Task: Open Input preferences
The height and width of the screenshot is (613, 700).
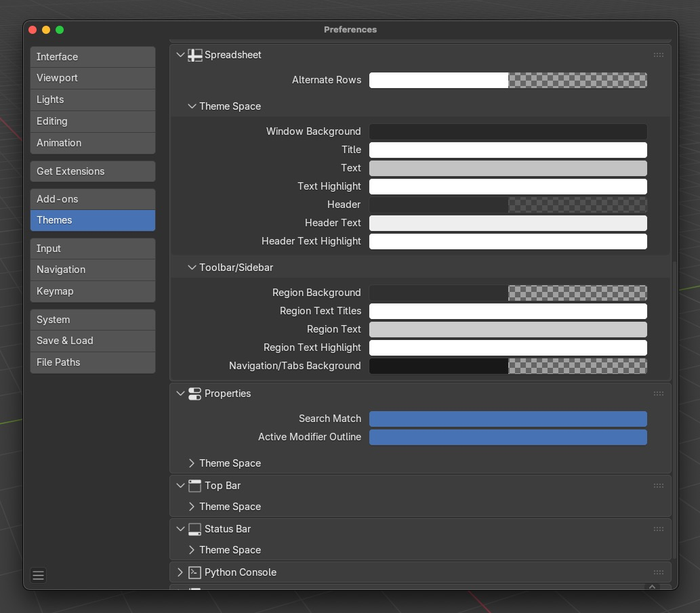Action: 93,249
